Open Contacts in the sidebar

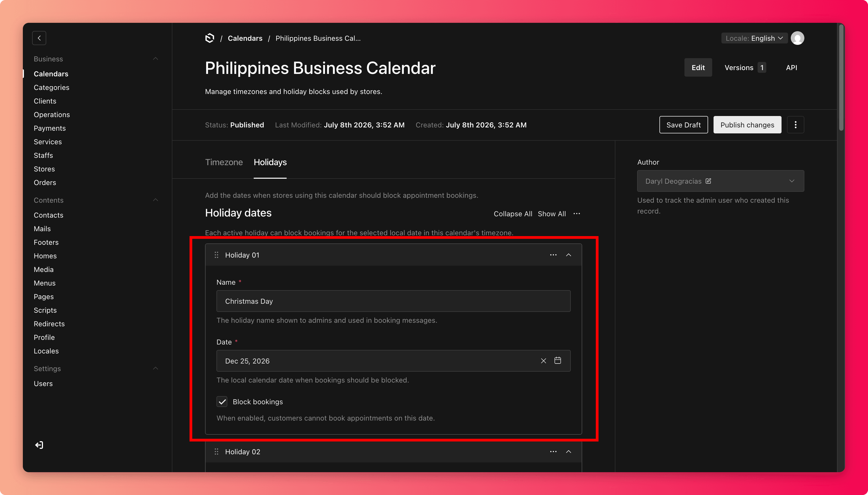48,215
